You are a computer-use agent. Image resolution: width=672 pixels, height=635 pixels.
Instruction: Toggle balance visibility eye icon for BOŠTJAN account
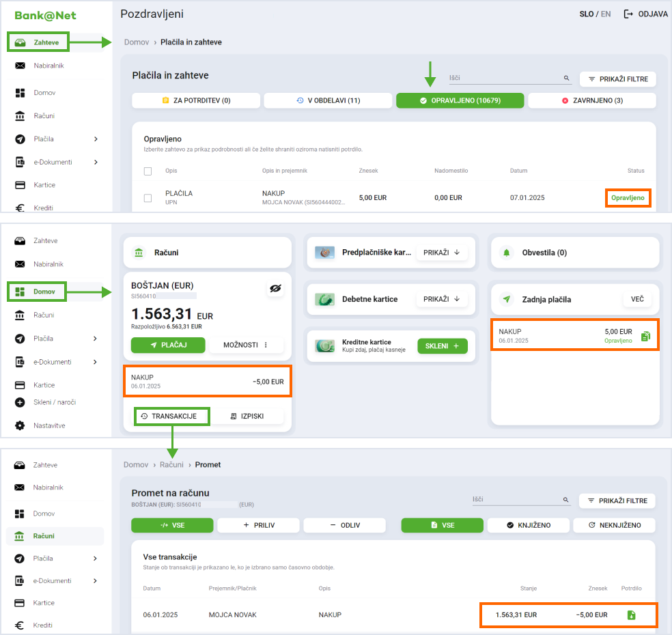[x=275, y=290]
